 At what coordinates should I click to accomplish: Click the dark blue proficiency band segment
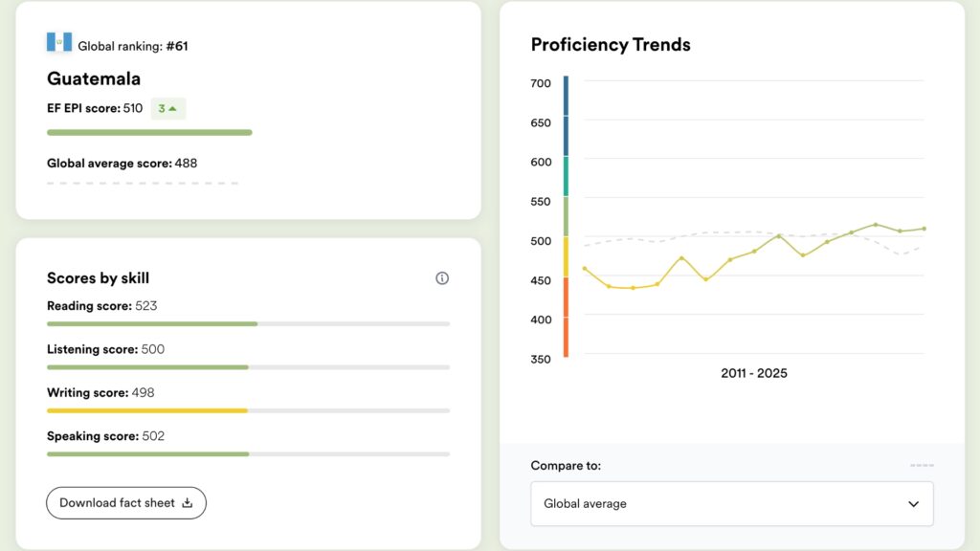pyautogui.click(x=566, y=115)
